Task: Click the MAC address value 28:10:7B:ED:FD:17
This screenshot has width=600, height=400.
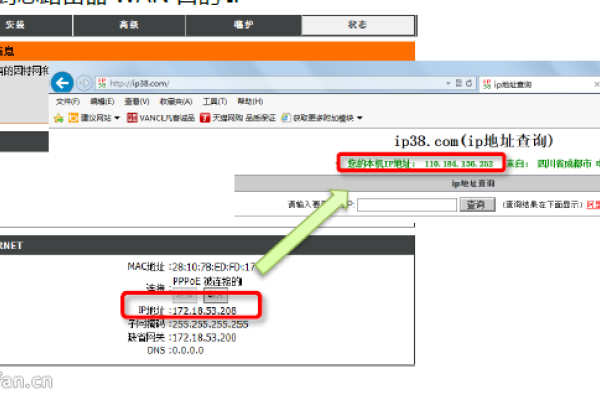Action: point(214,267)
